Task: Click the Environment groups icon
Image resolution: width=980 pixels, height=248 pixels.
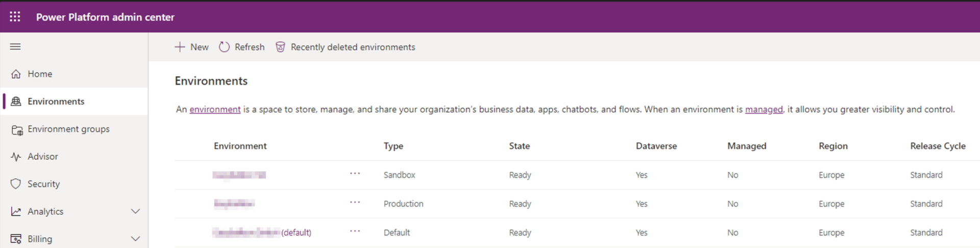Action: [x=17, y=130]
